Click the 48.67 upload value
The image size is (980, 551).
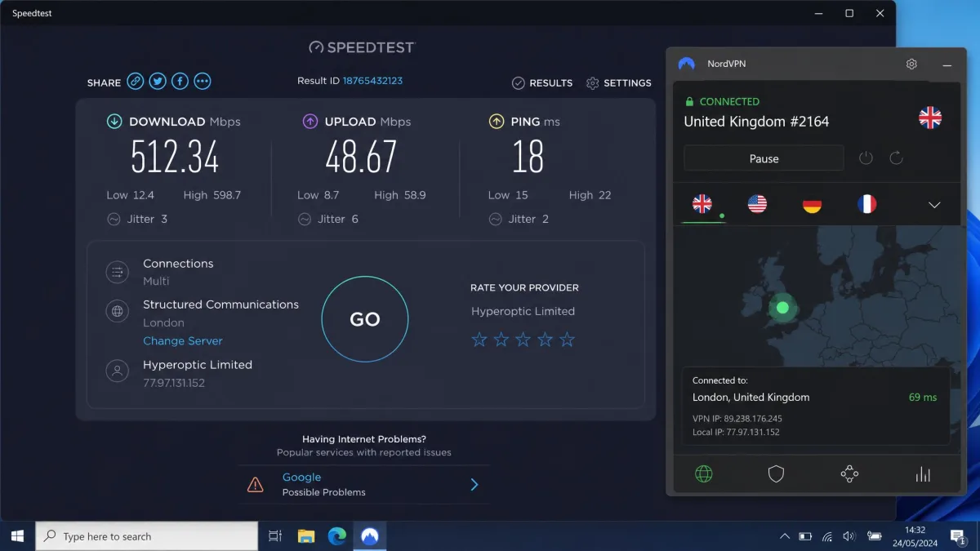point(361,157)
